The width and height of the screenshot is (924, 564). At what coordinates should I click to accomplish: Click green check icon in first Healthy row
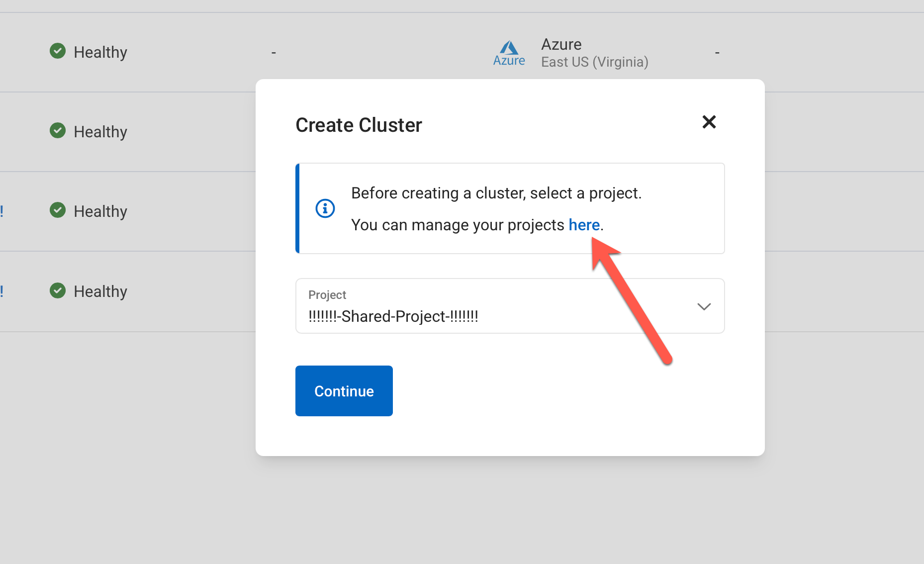pos(58,51)
